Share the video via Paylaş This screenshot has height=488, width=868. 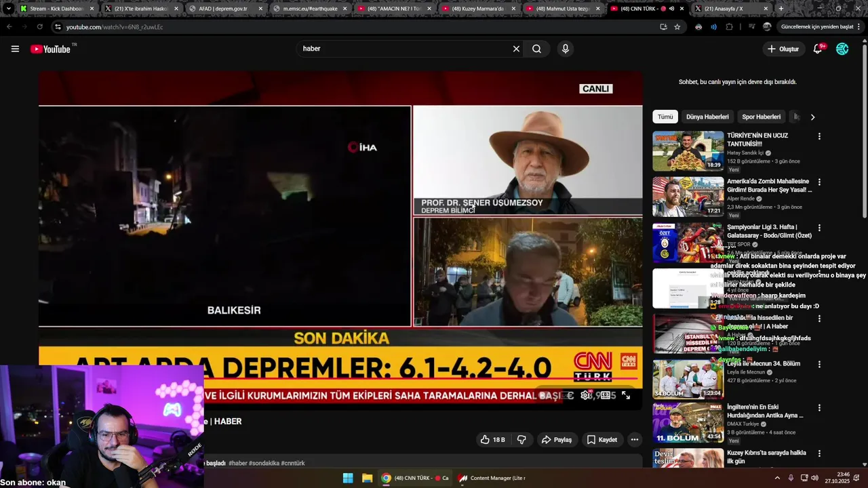[557, 440]
